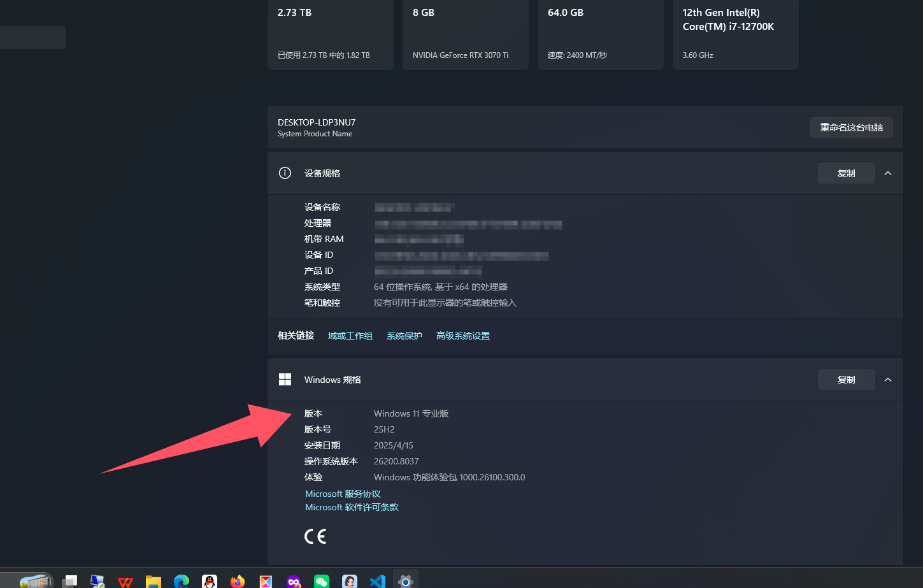This screenshot has height=588, width=923.
Task: Click the Settings gear taskbar icon
Action: 406,581
